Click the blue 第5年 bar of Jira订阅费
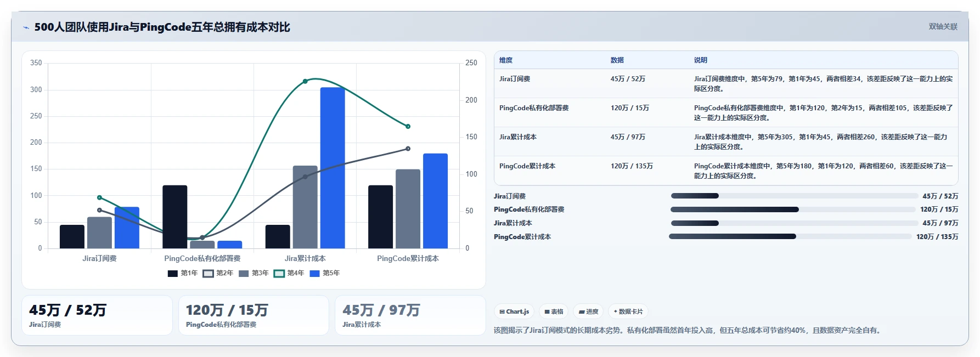 click(127, 228)
